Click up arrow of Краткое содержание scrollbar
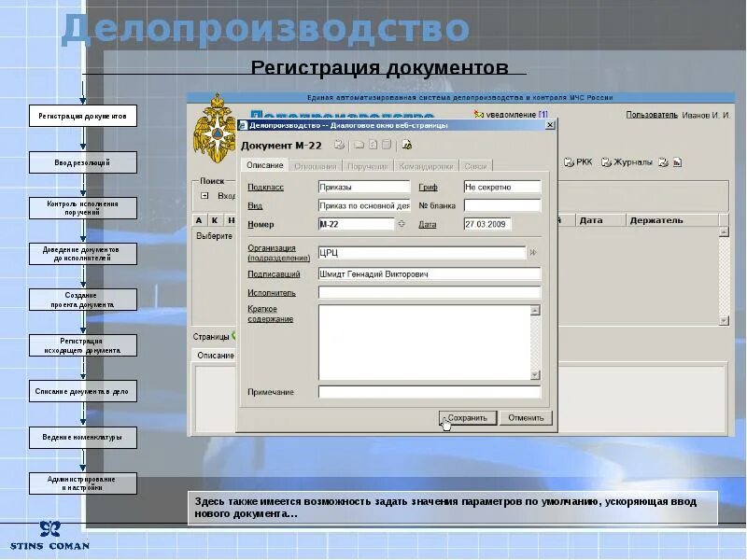This screenshot has height=560, width=747. 535,310
